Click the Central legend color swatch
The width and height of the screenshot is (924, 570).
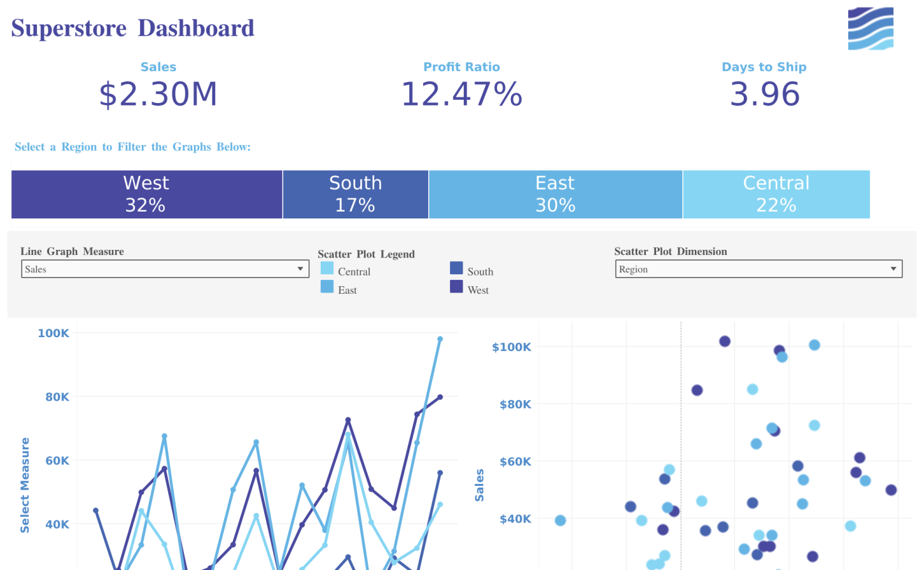coord(327,267)
